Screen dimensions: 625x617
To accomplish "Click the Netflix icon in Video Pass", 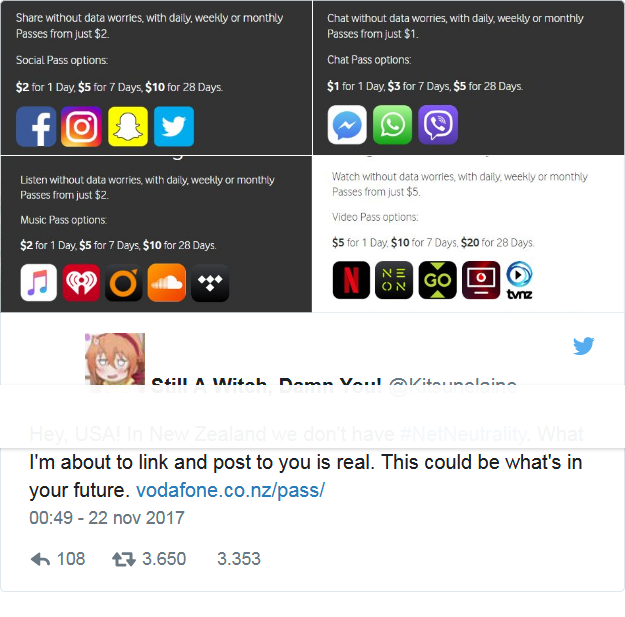I will (351, 280).
